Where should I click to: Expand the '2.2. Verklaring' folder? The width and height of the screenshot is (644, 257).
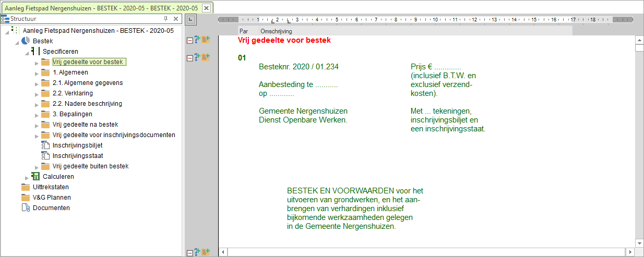[x=37, y=94]
